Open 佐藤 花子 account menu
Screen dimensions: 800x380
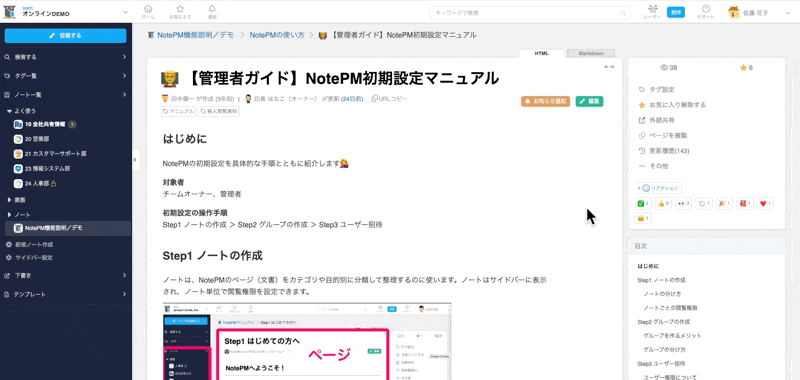[759, 12]
